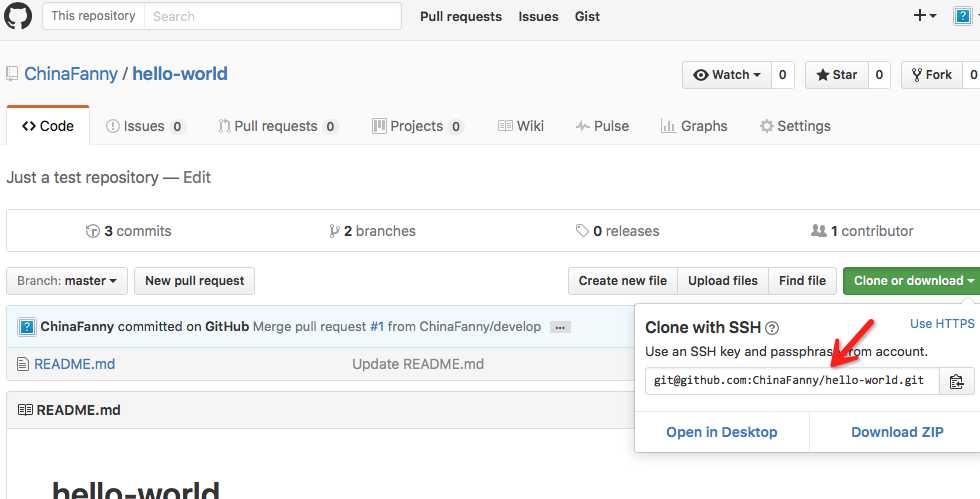Click Open in Desktop
This screenshot has width=980, height=499.
[722, 432]
